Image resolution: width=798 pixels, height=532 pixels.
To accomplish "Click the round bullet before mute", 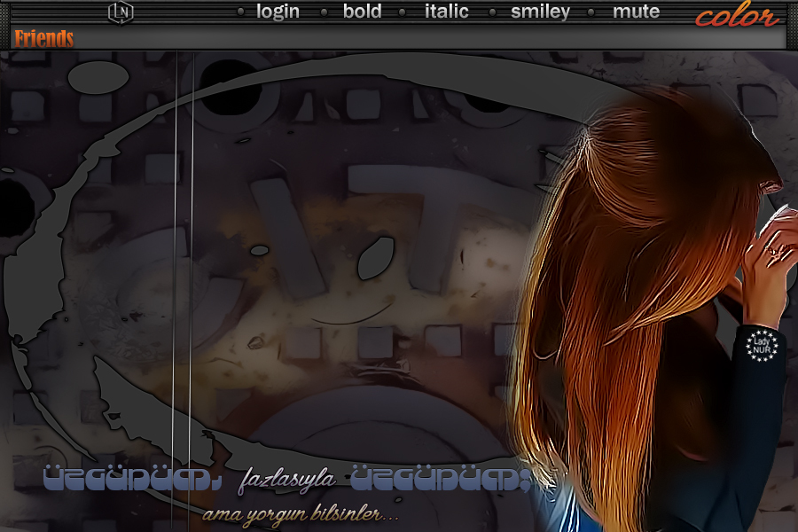I will click(x=592, y=12).
